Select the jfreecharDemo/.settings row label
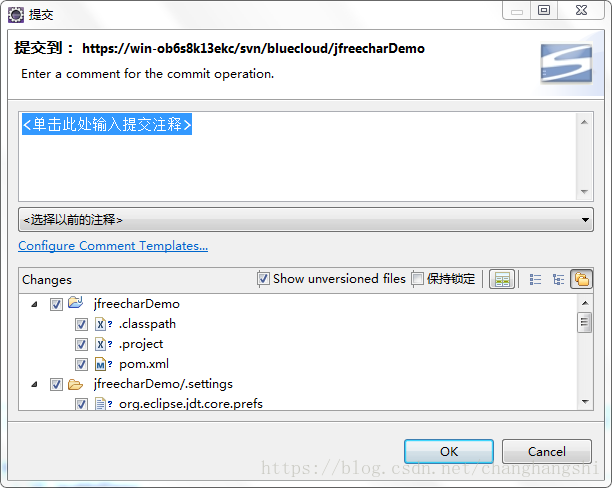Image resolution: width=612 pixels, height=488 pixels. click(x=163, y=384)
